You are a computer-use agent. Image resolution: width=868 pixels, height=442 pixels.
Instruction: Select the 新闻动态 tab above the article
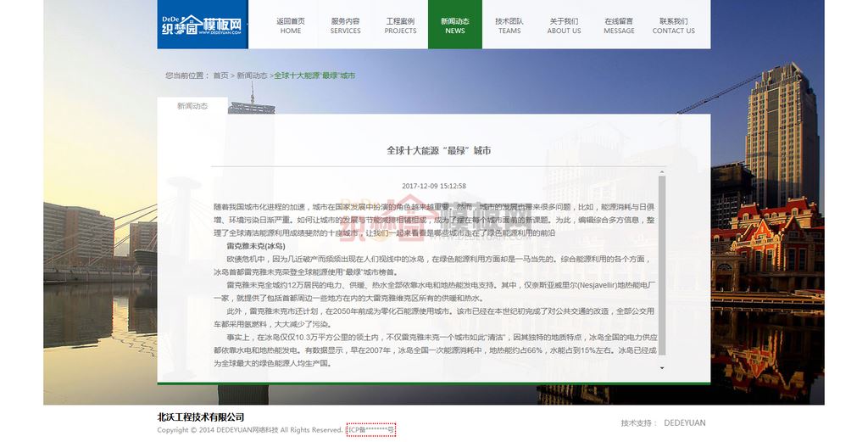pos(192,106)
